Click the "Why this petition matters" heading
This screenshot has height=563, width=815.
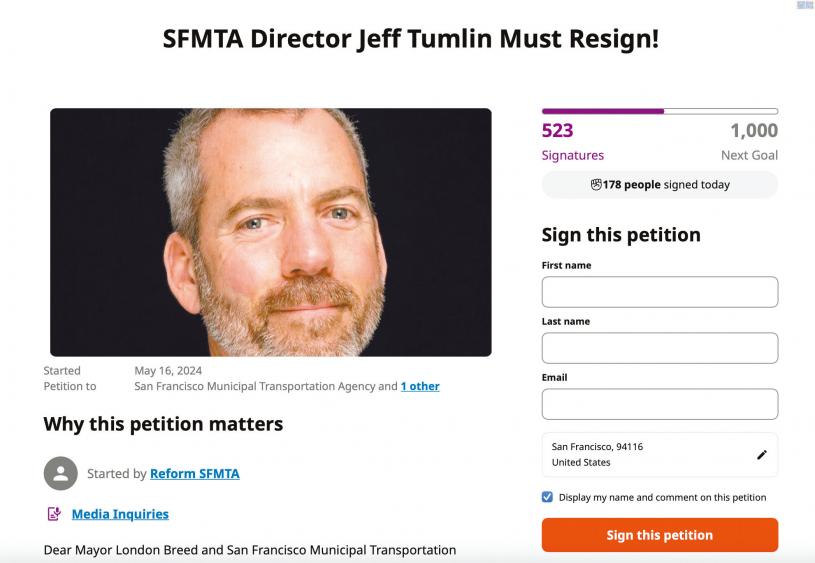point(163,424)
